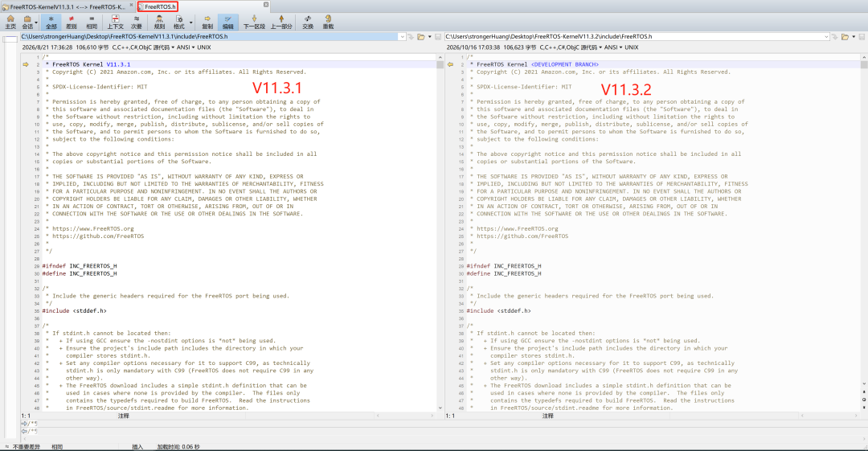Click the left pane browse-folder icon
The height and width of the screenshot is (451, 868).
(420, 36)
